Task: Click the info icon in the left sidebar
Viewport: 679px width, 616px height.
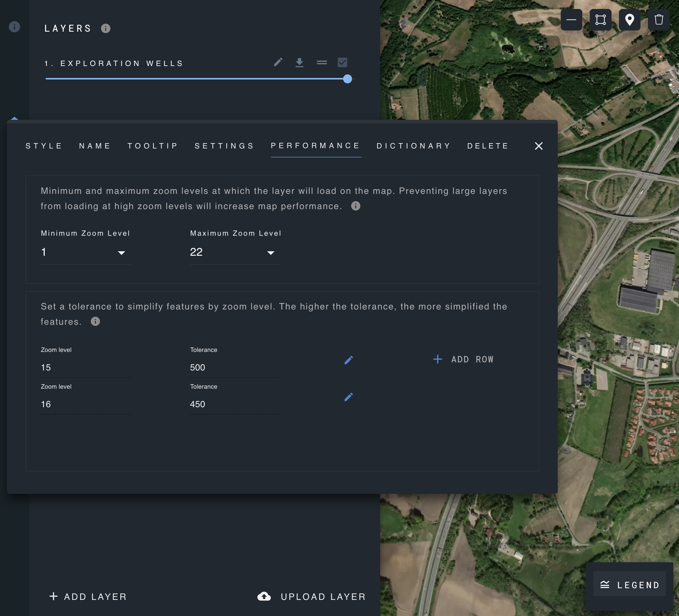Action: [14, 27]
